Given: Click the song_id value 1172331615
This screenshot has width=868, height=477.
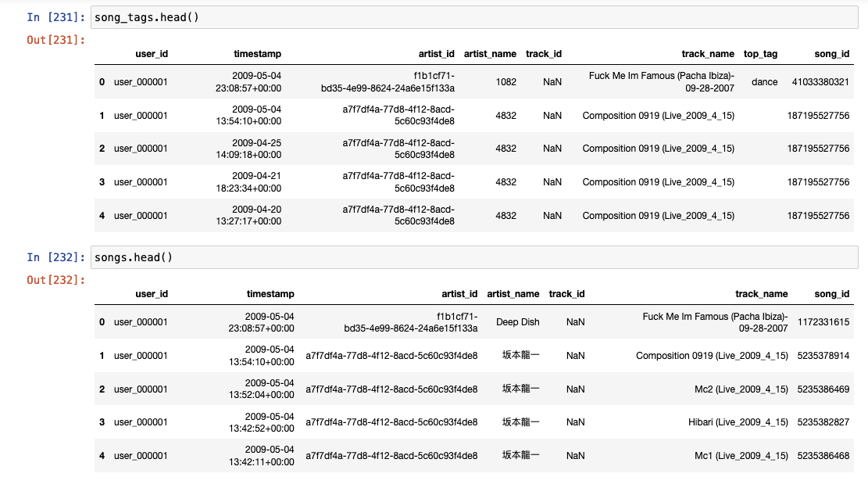Looking at the screenshot, I should tap(823, 322).
